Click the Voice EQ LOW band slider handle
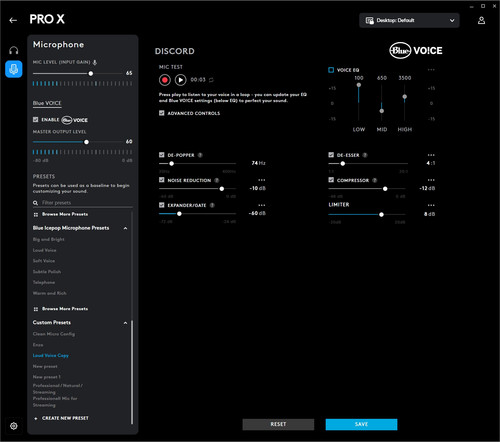Screen dimensions: 500x442 [359, 85]
